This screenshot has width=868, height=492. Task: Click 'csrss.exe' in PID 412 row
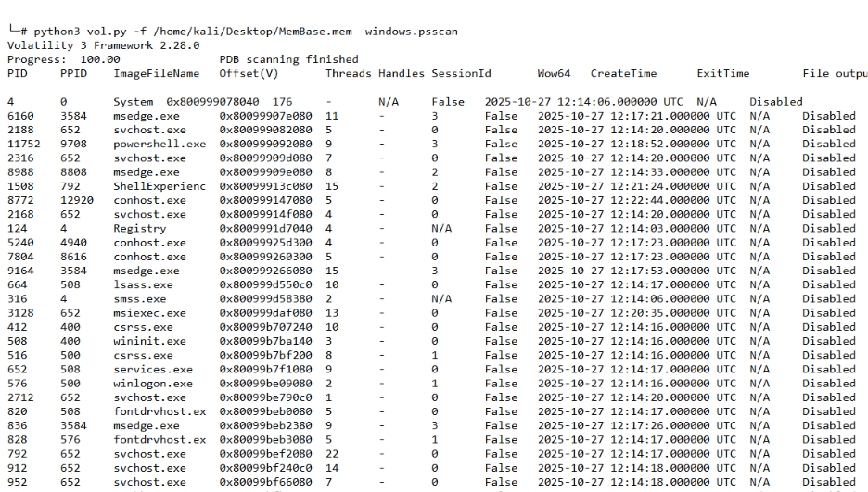click(143, 327)
